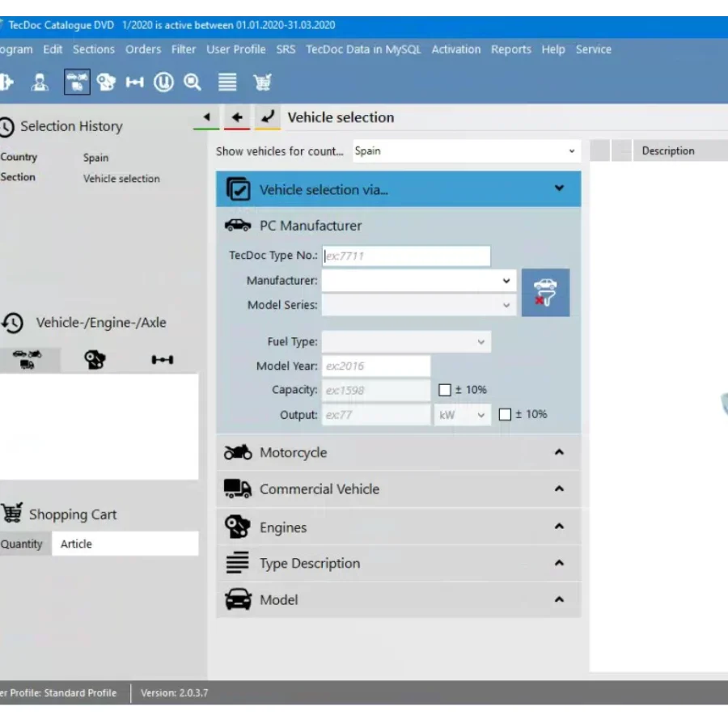Enable the Output ± 10% checkbox
Screen dimensions: 728x728
[505, 414]
